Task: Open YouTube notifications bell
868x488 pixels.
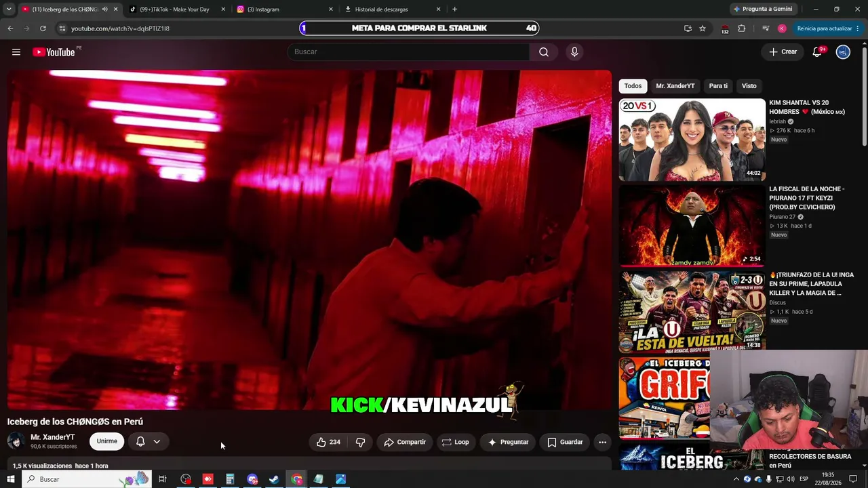Action: (817, 52)
